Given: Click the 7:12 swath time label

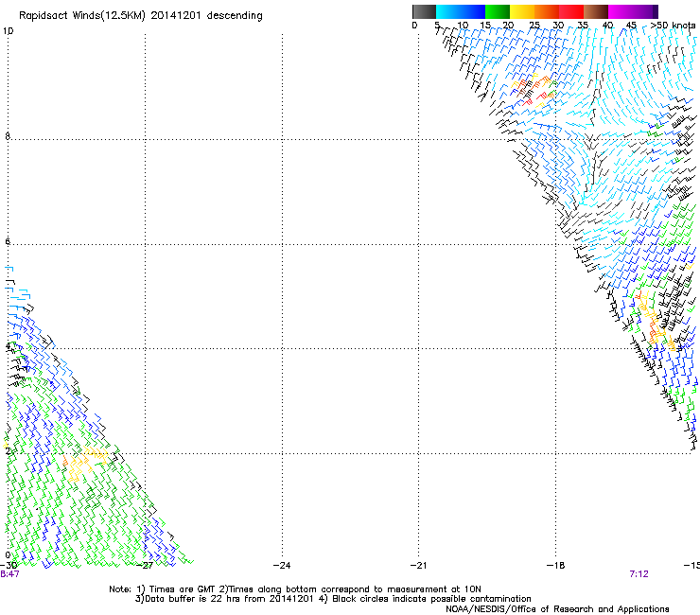Looking at the screenshot, I should tap(639, 574).
